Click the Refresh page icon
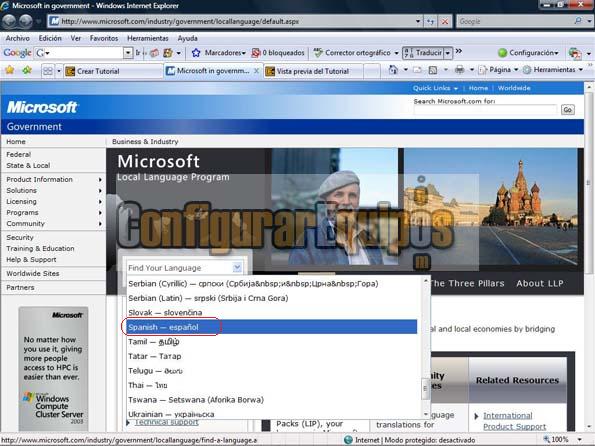The image size is (595, 446). 430,22
